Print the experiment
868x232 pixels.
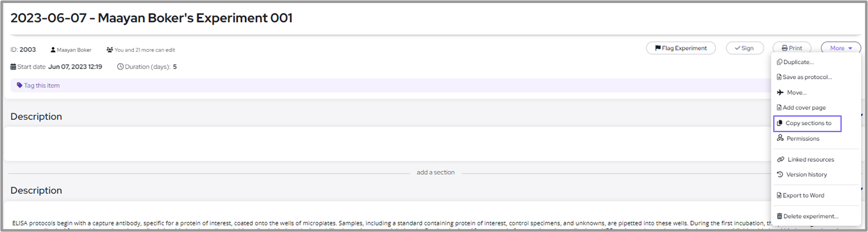(792, 48)
